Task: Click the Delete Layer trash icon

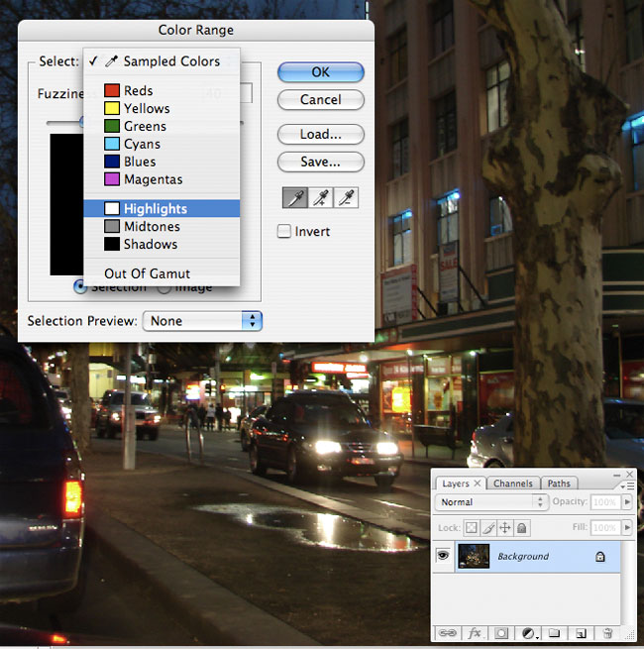Action: click(x=608, y=632)
